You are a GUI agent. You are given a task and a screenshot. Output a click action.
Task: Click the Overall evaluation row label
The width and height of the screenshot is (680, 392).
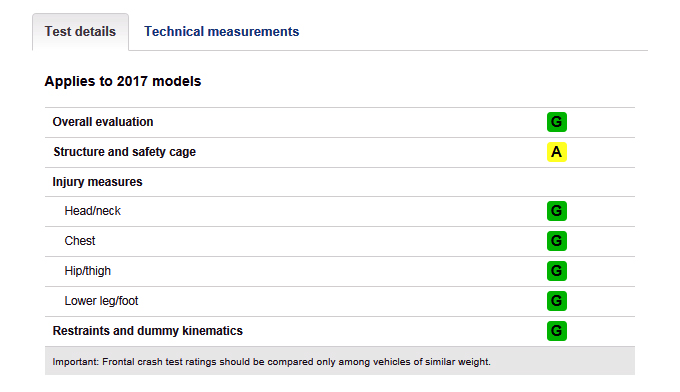pyautogui.click(x=103, y=122)
